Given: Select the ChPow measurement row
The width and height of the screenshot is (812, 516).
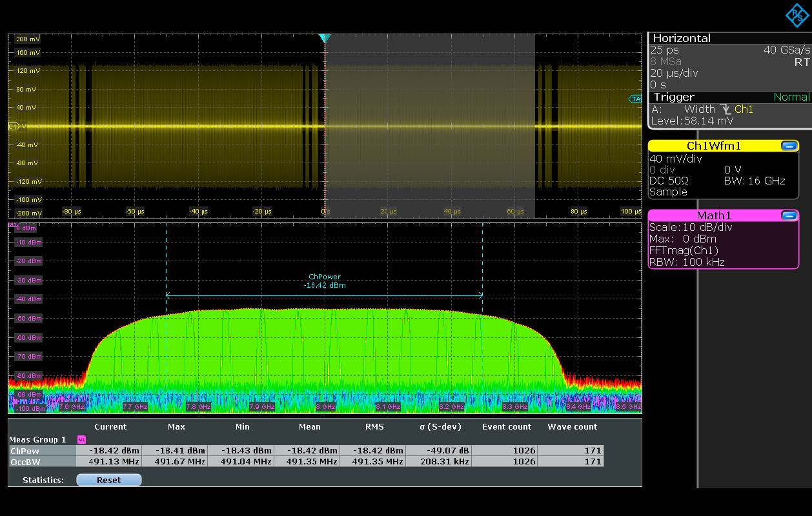Looking at the screenshot, I should point(25,450).
